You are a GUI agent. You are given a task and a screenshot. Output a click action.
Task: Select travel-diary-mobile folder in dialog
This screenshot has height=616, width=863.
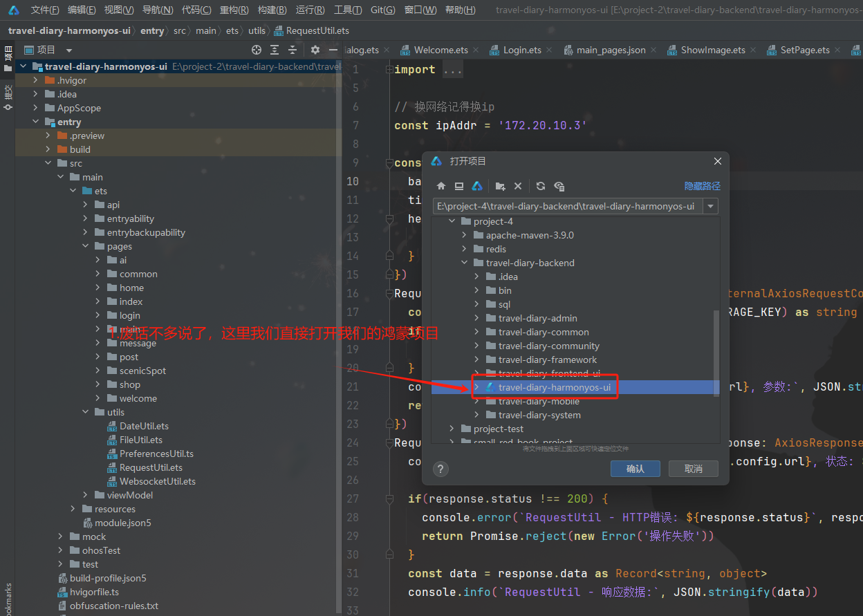click(539, 401)
